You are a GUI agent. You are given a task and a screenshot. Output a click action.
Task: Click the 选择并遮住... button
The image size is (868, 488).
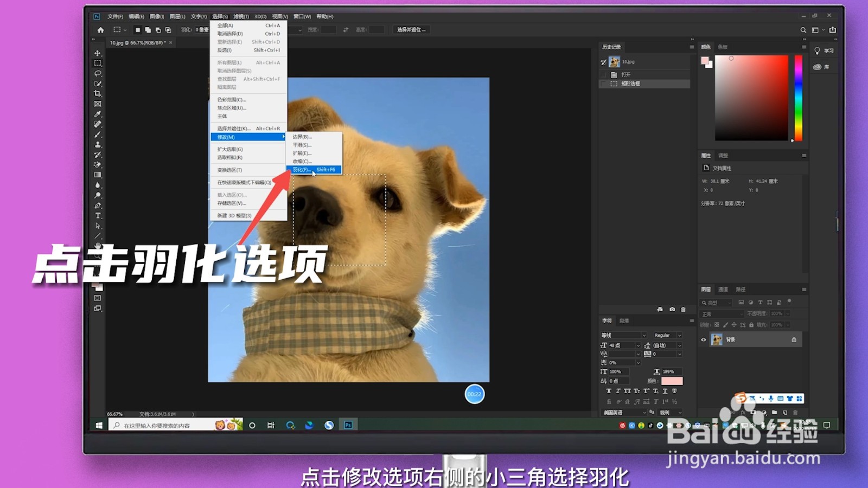pos(411,30)
